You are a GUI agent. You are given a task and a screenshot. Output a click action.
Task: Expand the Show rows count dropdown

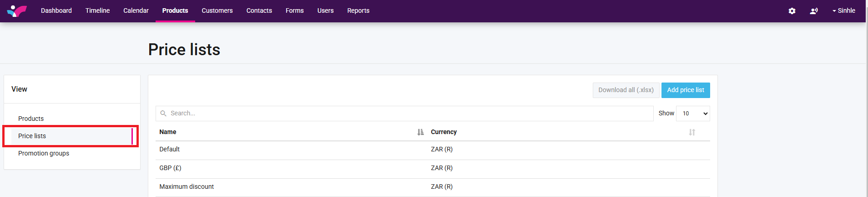[693, 114]
